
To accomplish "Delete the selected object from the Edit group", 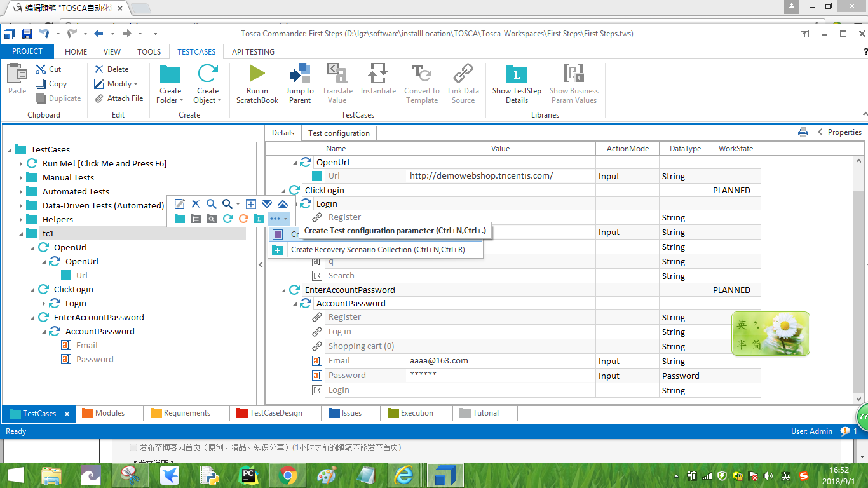I will pyautogui.click(x=111, y=69).
